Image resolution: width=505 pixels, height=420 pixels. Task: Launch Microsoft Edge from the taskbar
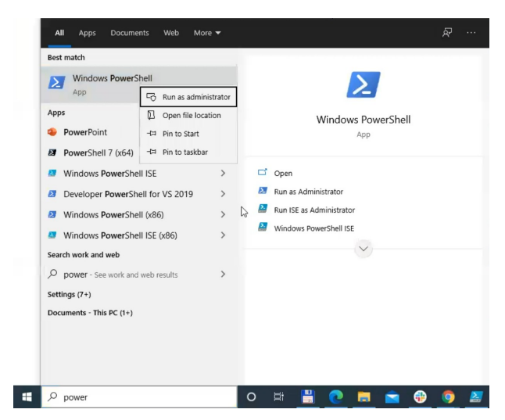tap(336, 397)
